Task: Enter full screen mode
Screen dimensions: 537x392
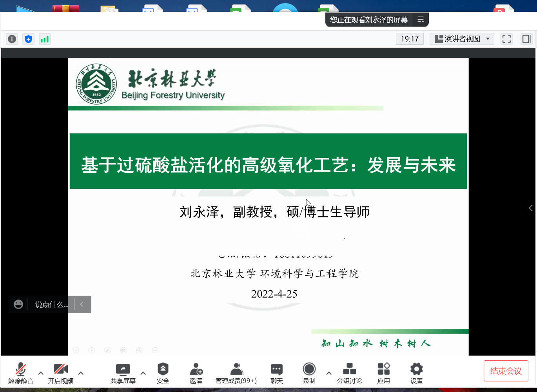Action: [506, 39]
